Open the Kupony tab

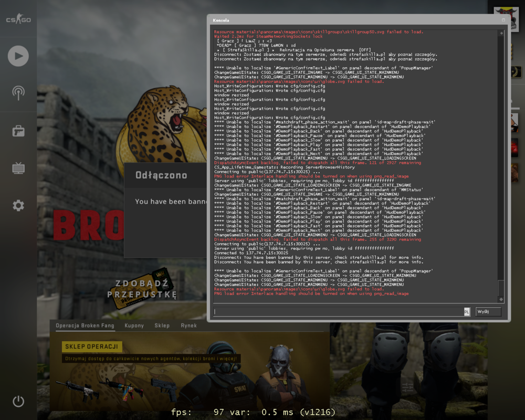tap(134, 325)
